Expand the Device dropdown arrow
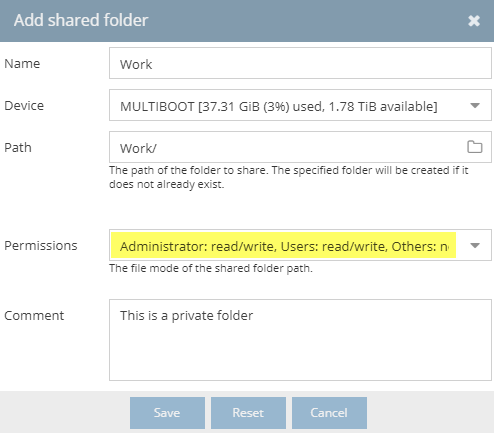 475,106
